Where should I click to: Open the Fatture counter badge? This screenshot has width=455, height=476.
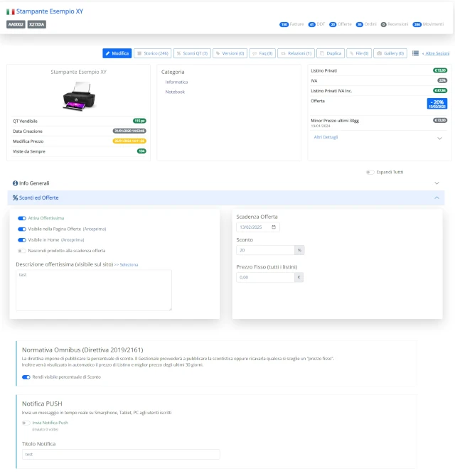click(x=284, y=24)
